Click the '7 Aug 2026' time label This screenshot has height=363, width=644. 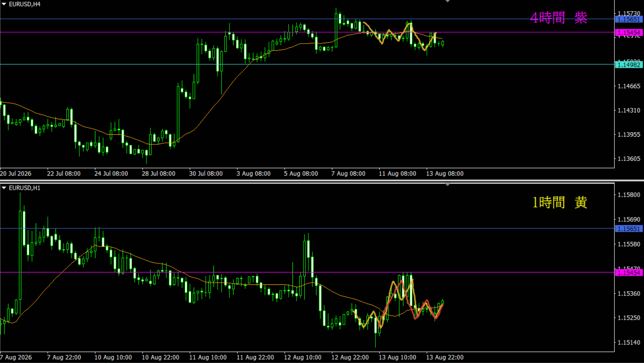(x=16, y=357)
